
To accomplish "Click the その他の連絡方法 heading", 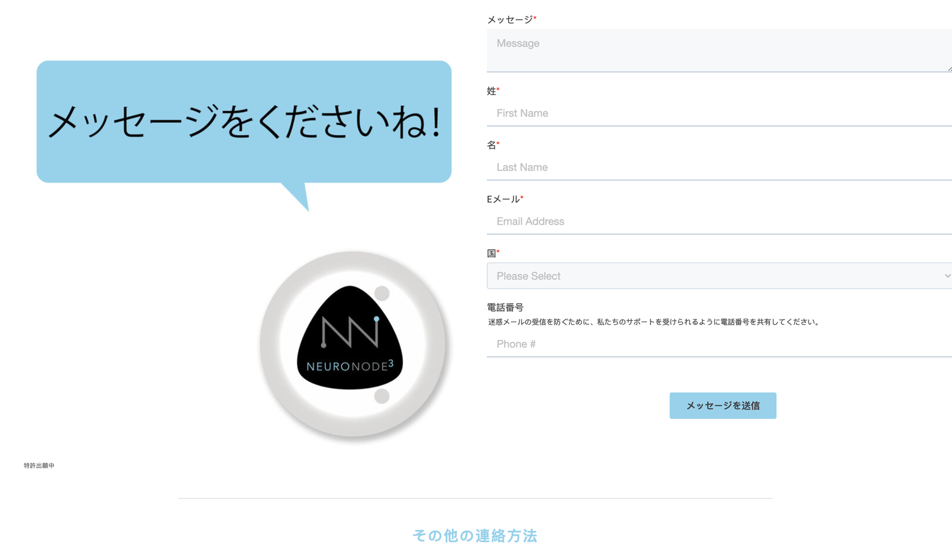I will (x=475, y=536).
